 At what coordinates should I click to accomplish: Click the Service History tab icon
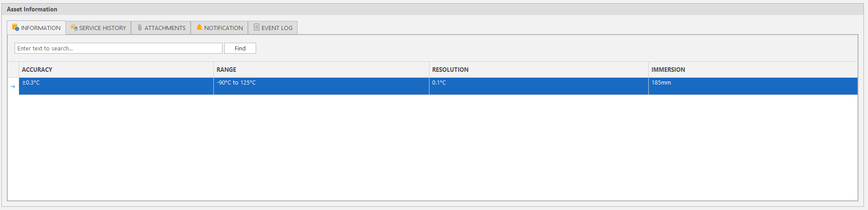pos(74,28)
